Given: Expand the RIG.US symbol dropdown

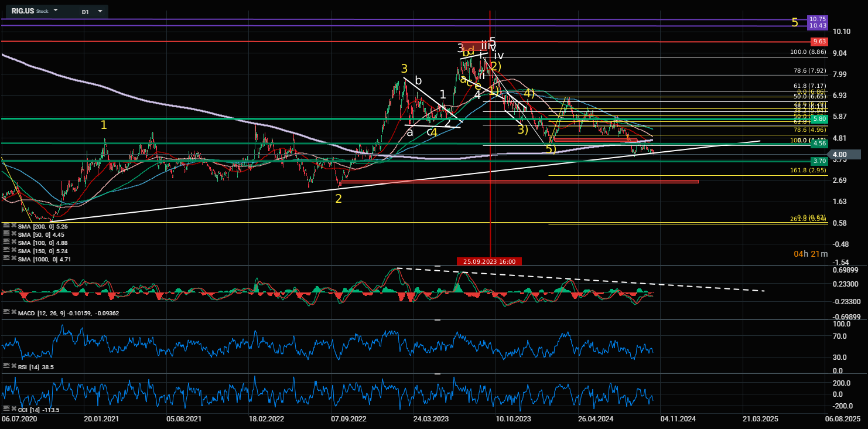Looking at the screenshot, I should [x=56, y=11].
